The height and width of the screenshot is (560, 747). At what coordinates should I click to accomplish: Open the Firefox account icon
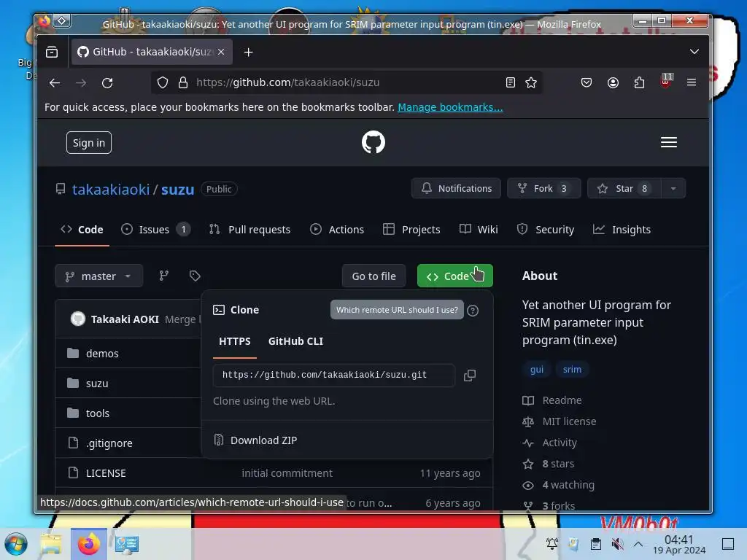pyautogui.click(x=613, y=83)
